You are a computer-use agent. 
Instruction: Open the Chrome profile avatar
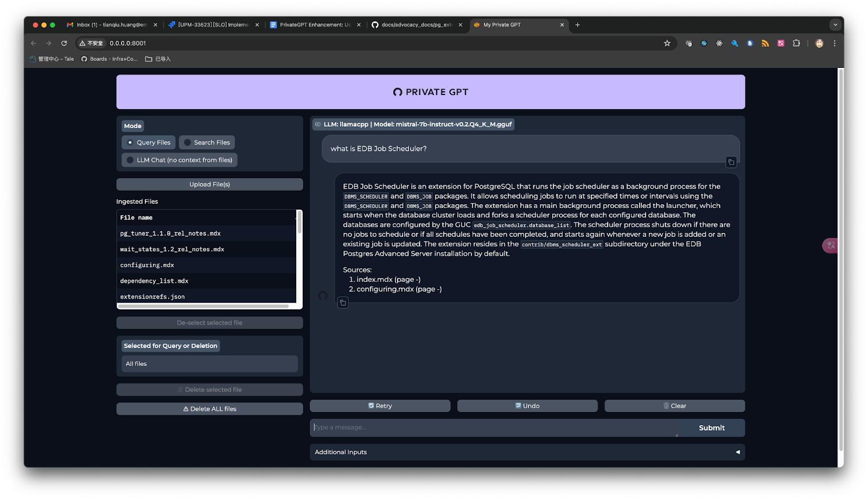click(x=819, y=43)
